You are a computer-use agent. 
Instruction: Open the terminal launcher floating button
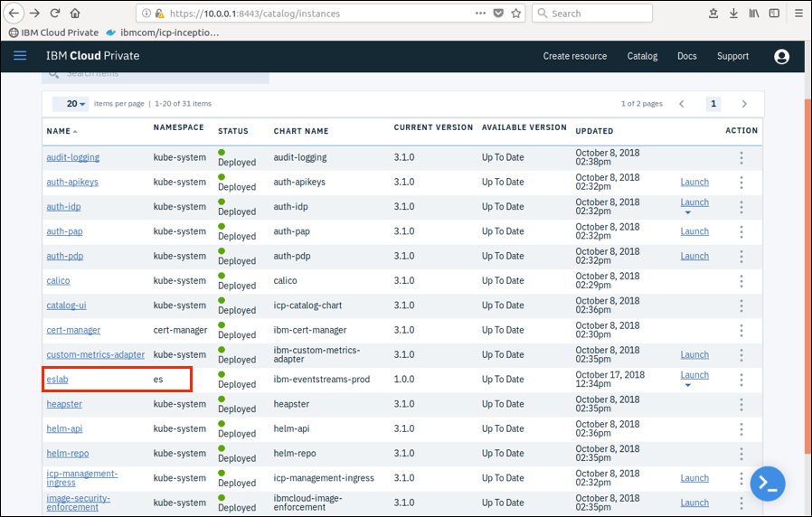pos(768,484)
